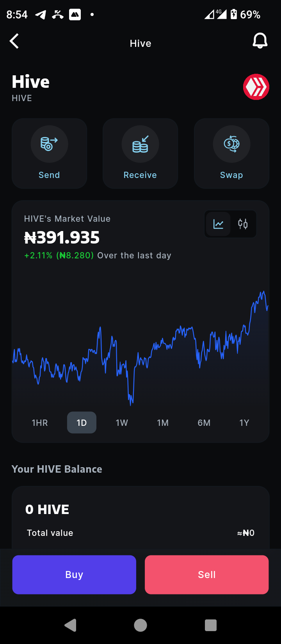This screenshot has height=644, width=281.
Task: Select the 6M time range
Action: point(204,423)
